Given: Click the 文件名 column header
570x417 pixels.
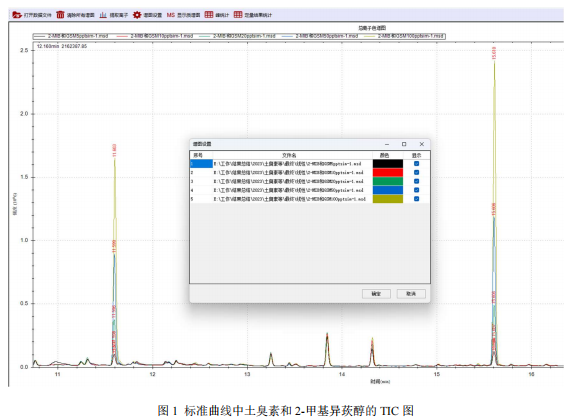Looking at the screenshot, I should click(289, 155).
